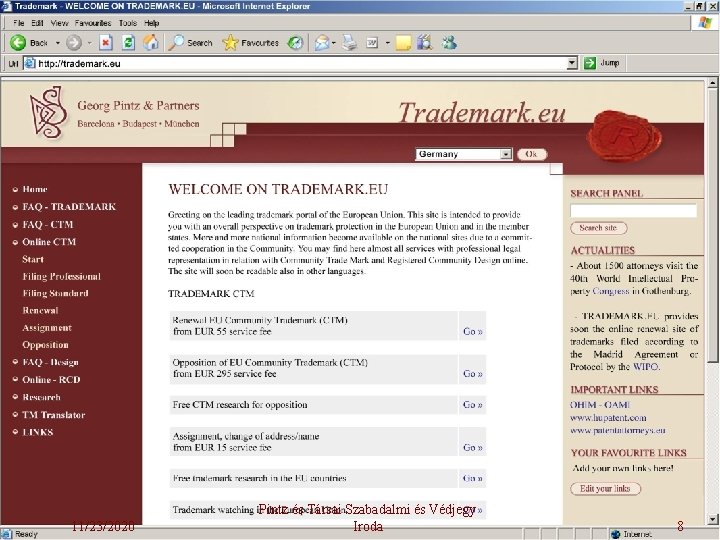Click the Back arrow icon
The height and width of the screenshot is (540, 720).
tap(18, 43)
